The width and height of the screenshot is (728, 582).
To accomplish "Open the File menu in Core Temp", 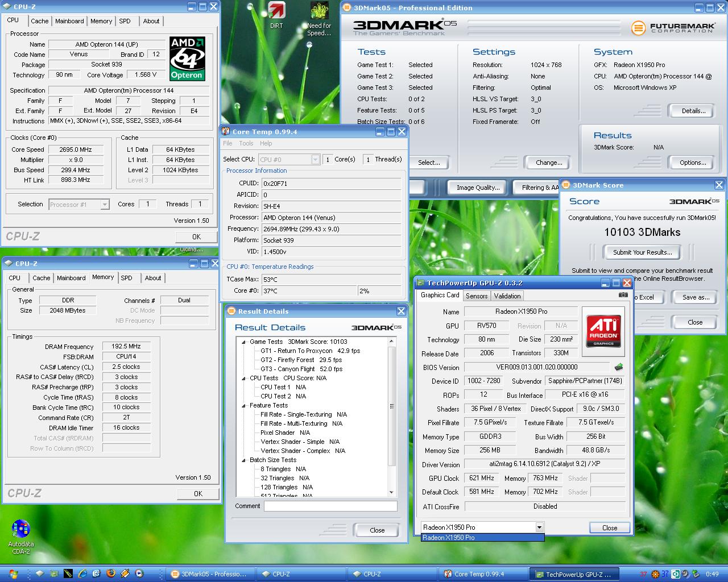I will [227, 143].
